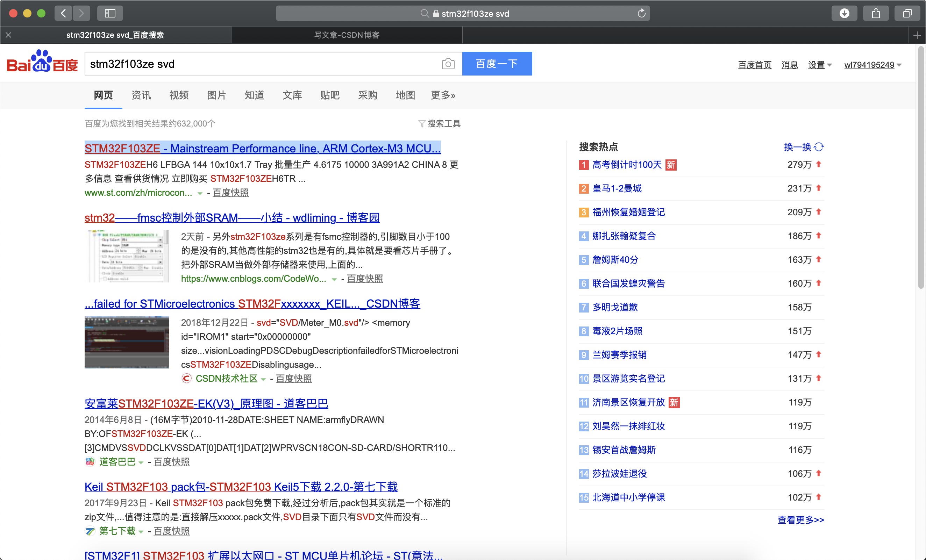The image size is (926, 560).
Task: Open the 消息 link
Action: pos(790,65)
